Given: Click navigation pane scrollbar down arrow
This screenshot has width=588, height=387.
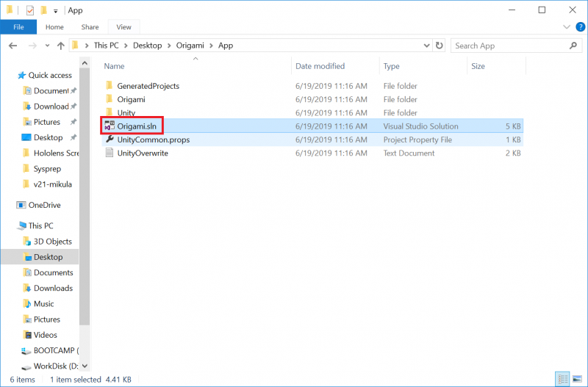Looking at the screenshot, I should pos(85,366).
